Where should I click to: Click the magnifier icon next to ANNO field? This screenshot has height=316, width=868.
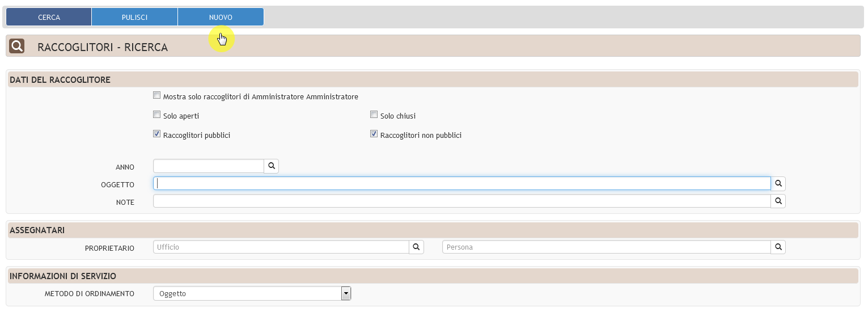click(272, 166)
